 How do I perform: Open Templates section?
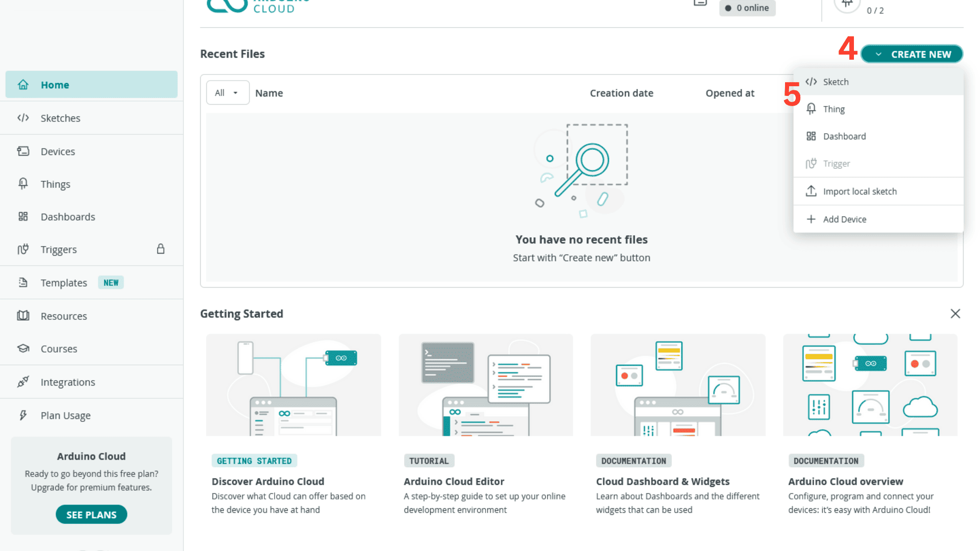point(64,283)
